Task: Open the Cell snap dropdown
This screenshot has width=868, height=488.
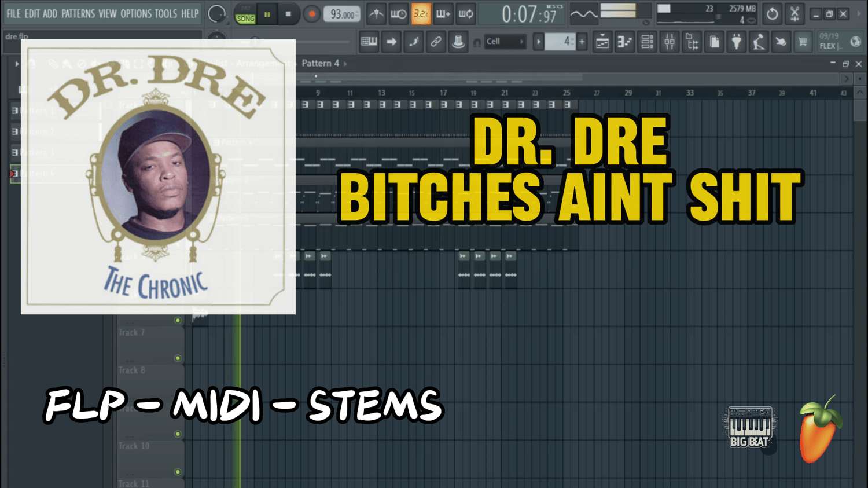Action: click(x=505, y=42)
